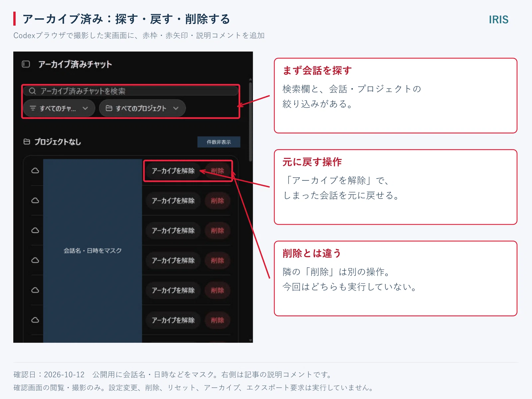This screenshot has height=399, width=532.
Task: Click the cloud icon in the fifth chat row
Action: click(35, 290)
